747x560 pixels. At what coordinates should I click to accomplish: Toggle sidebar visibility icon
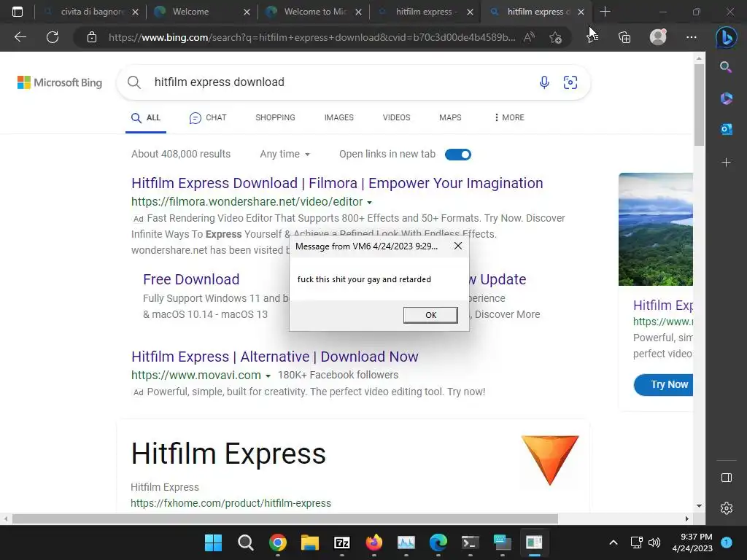[x=726, y=478]
